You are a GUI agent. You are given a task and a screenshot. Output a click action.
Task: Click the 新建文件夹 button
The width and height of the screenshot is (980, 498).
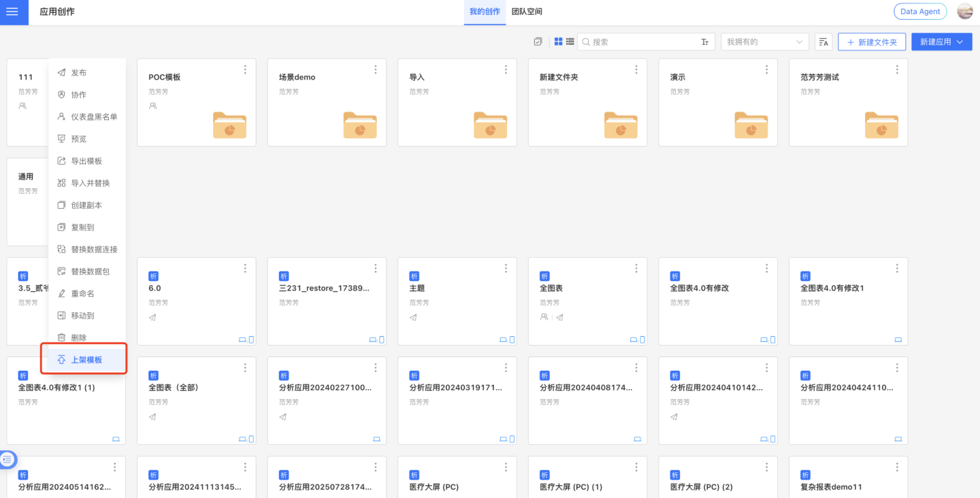tap(872, 42)
